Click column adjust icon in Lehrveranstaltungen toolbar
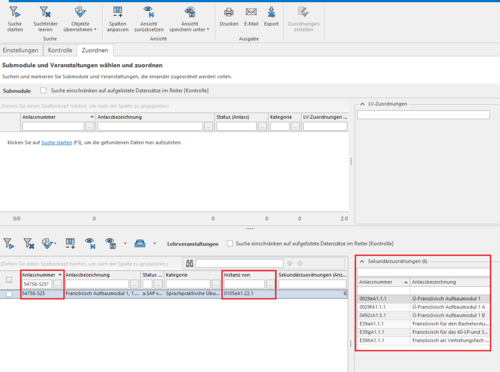The height and width of the screenshot is (372, 500). (x=70, y=244)
